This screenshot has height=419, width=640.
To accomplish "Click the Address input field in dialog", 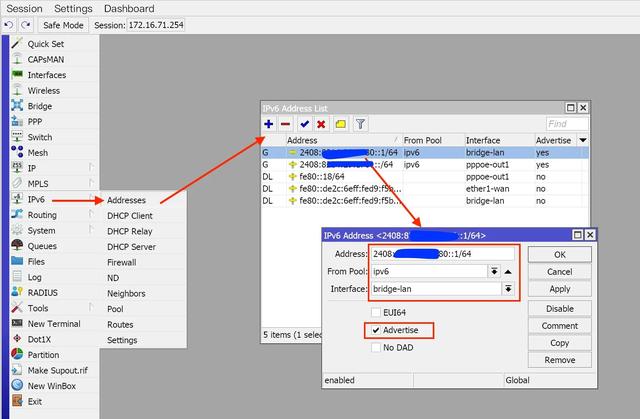I will pyautogui.click(x=443, y=254).
